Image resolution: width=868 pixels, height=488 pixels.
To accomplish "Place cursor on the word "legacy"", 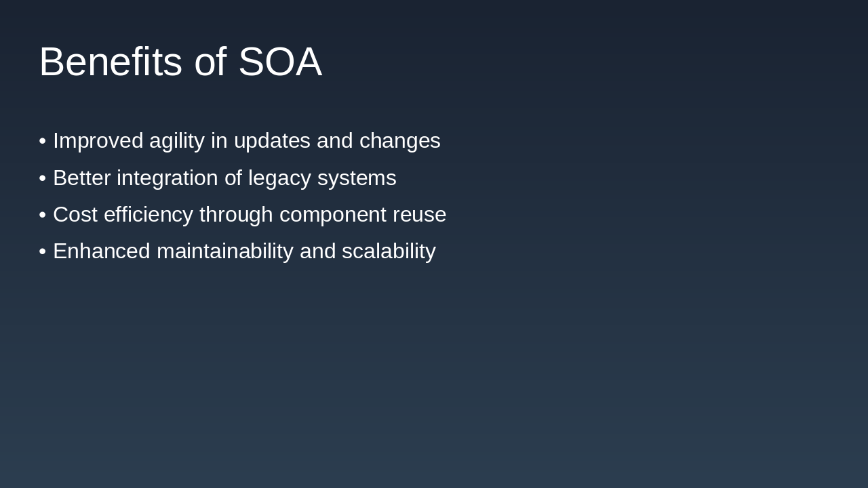I will tap(279, 178).
